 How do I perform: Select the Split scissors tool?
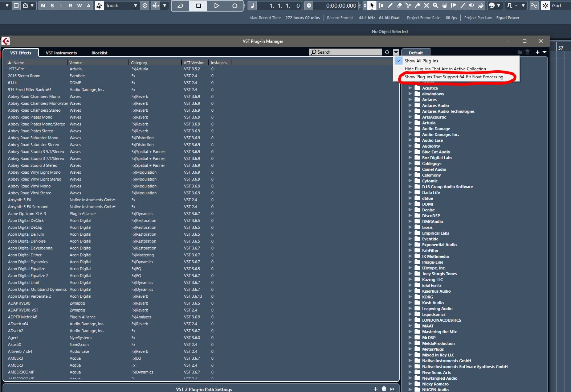[x=408, y=5]
